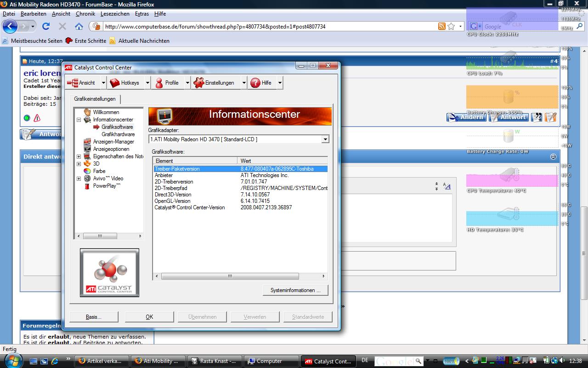Image resolution: width=588 pixels, height=368 pixels.
Task: Click the report post warning icon
Action: tap(37, 118)
